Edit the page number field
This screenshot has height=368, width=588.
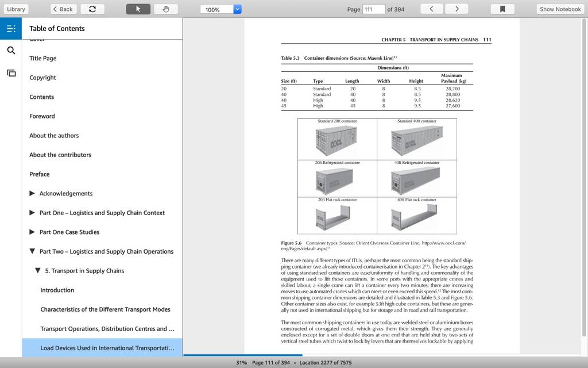373,9
